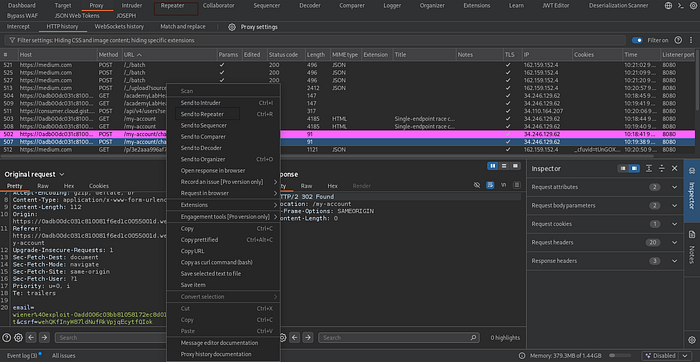This screenshot has width=700, height=362.
Task: Open the Proxy settings gear icon
Action: (x=232, y=27)
